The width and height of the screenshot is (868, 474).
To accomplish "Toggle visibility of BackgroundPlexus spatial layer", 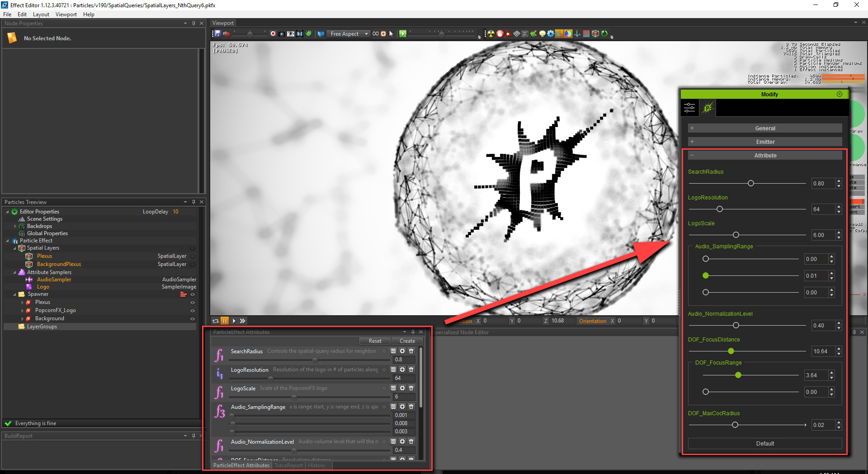I will pos(193,265).
